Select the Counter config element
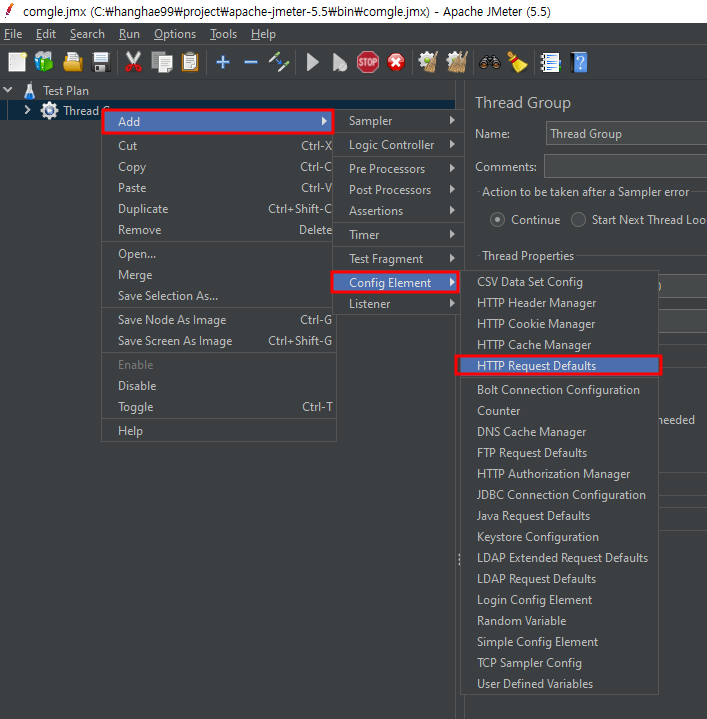Image resolution: width=707 pixels, height=719 pixels. tap(559, 410)
